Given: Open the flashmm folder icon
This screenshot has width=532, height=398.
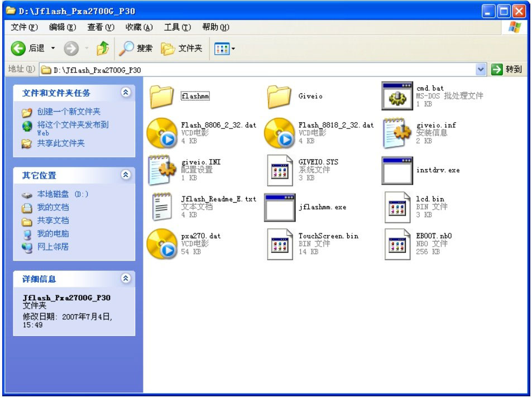Looking at the screenshot, I should 161,97.
